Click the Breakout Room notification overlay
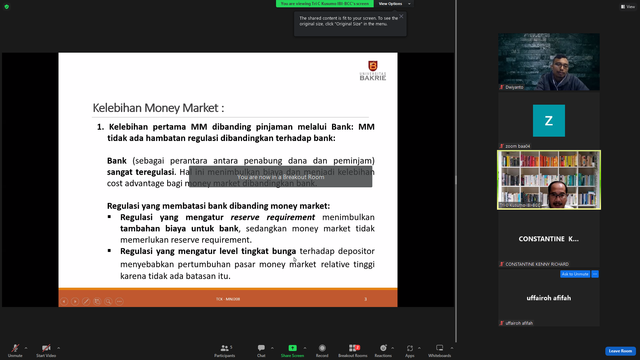640x360 pixels. point(280,177)
